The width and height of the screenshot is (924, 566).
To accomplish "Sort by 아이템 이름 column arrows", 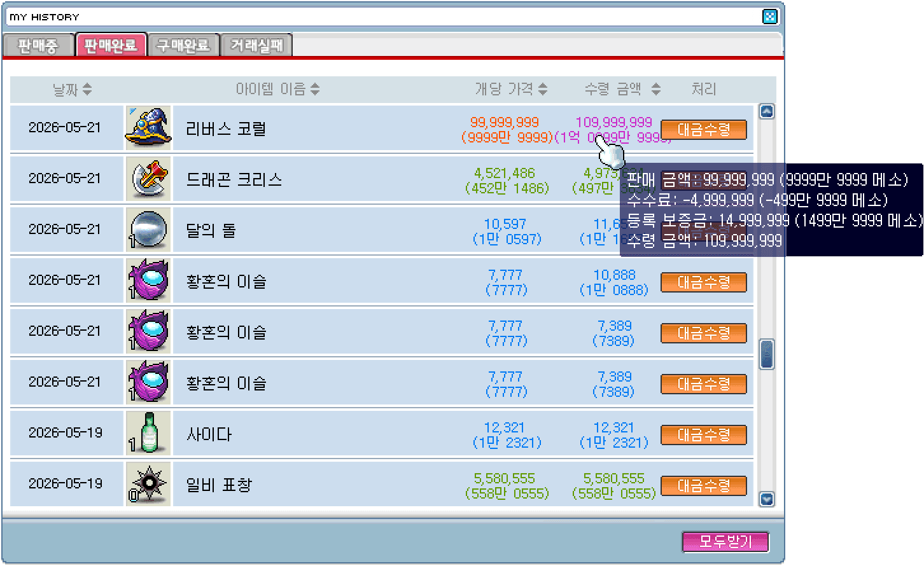I will (315, 90).
